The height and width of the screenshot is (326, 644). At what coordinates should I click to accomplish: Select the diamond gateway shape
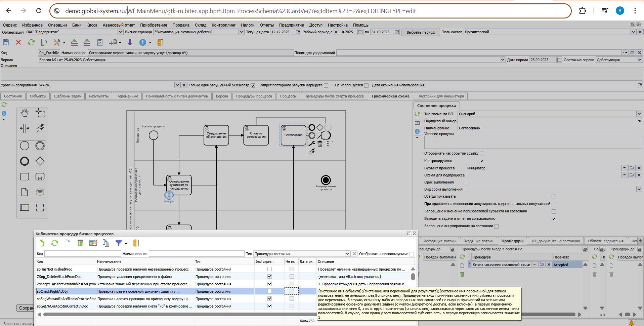[40, 161]
